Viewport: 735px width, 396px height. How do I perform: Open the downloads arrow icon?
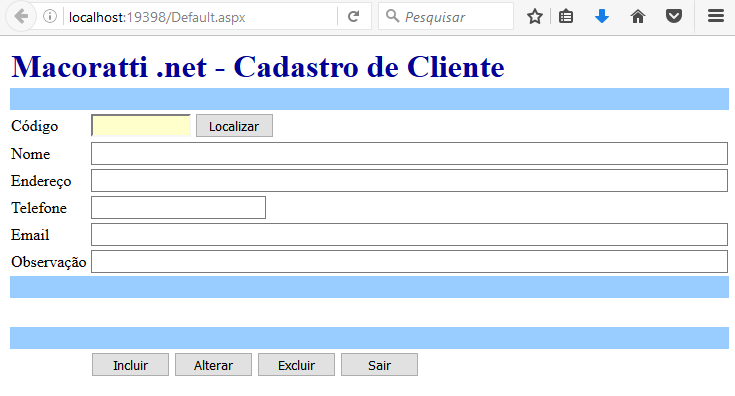point(602,16)
